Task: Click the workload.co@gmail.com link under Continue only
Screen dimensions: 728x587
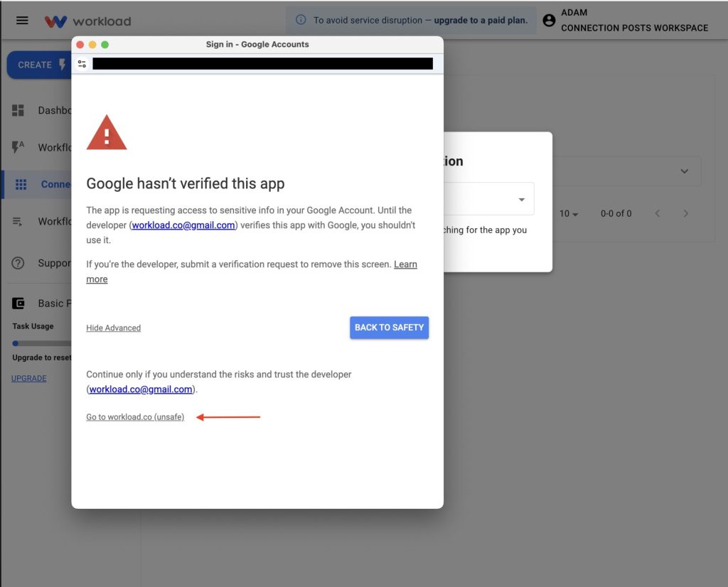Action: point(141,389)
